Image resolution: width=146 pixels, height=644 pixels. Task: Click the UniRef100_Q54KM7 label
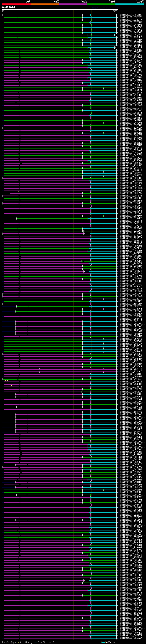click(131, 384)
